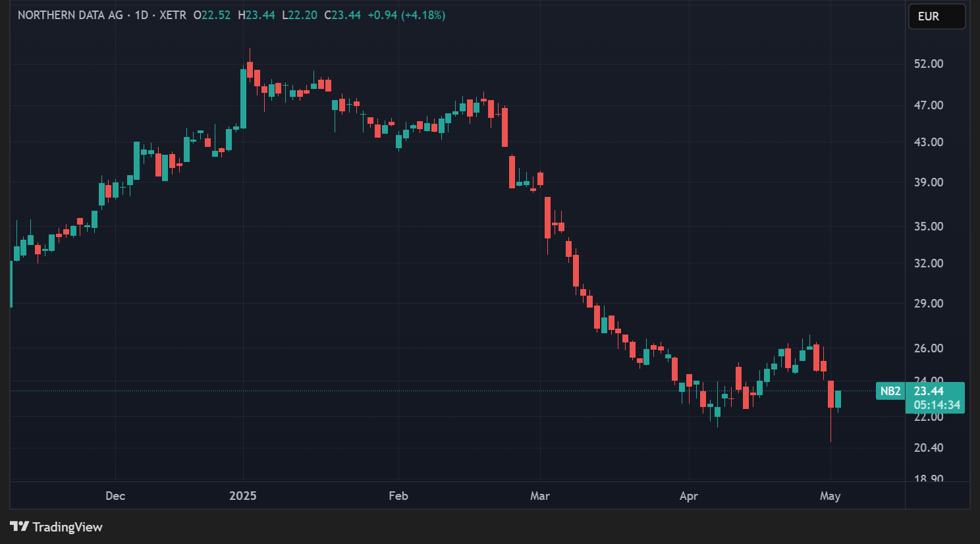Click the 20.40 price scale label
Image resolution: width=980 pixels, height=544 pixels.
pyautogui.click(x=929, y=448)
